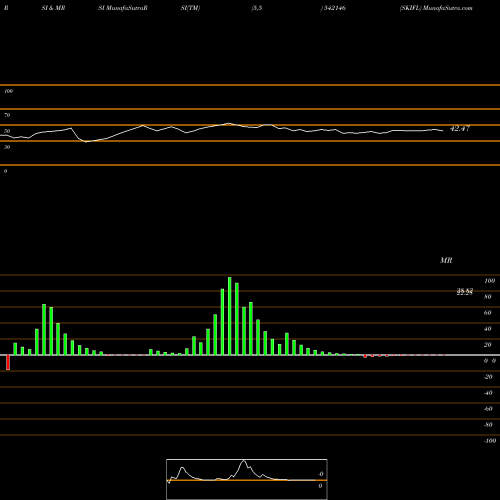
Task: Click the 'MR' panel title
Action: click(x=446, y=260)
